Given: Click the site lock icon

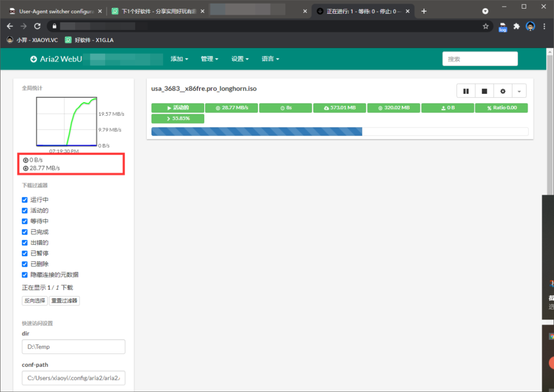Looking at the screenshot, I should pyautogui.click(x=54, y=26).
